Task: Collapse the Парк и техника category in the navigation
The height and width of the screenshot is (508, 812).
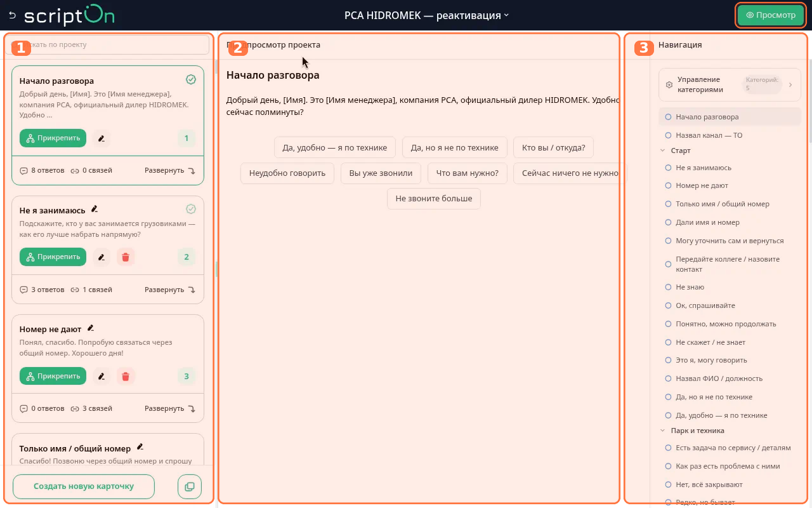Action: point(663,431)
